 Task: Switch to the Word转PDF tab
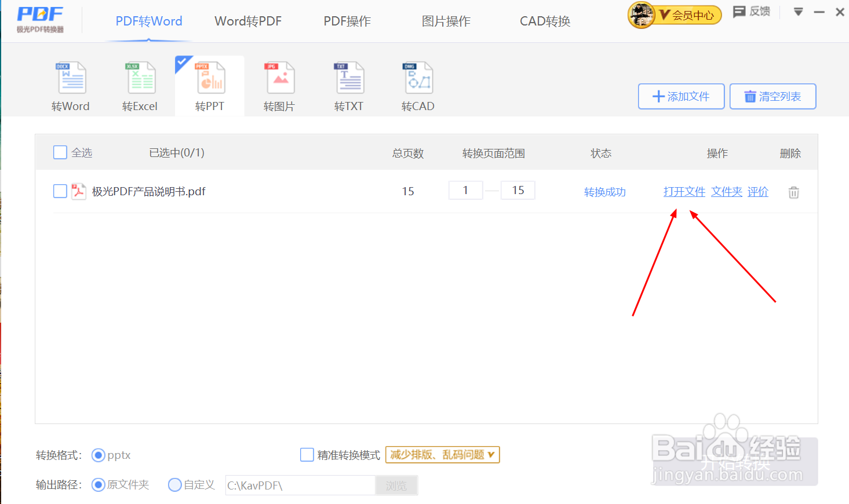click(248, 21)
